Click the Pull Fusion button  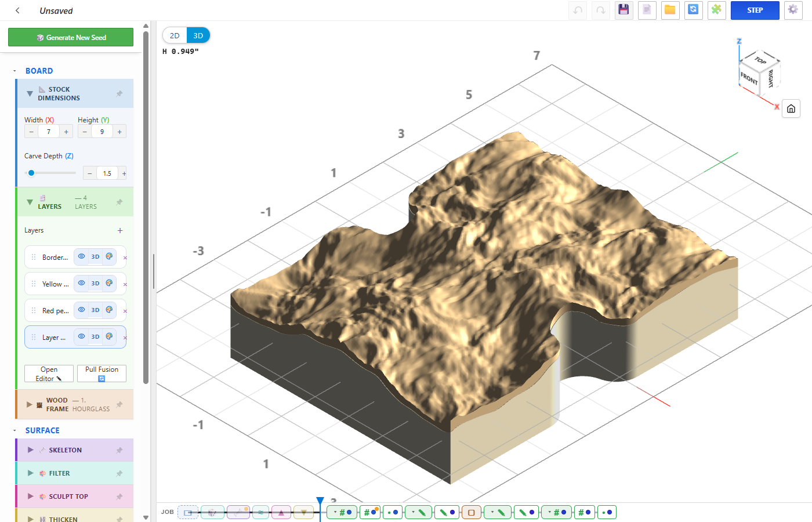pos(101,374)
